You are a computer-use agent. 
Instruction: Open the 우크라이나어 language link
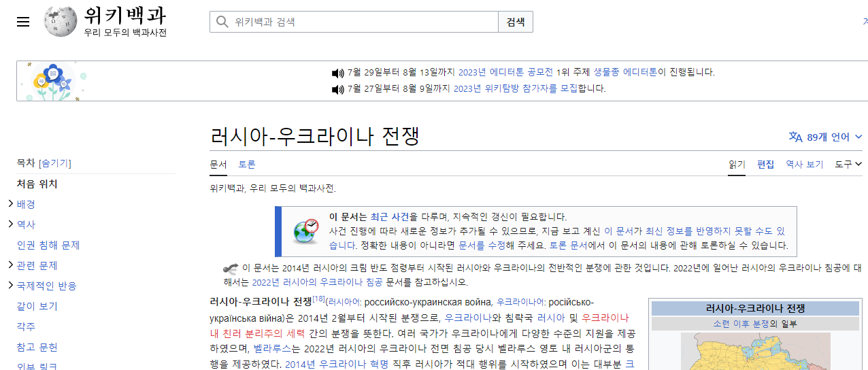click(x=520, y=301)
